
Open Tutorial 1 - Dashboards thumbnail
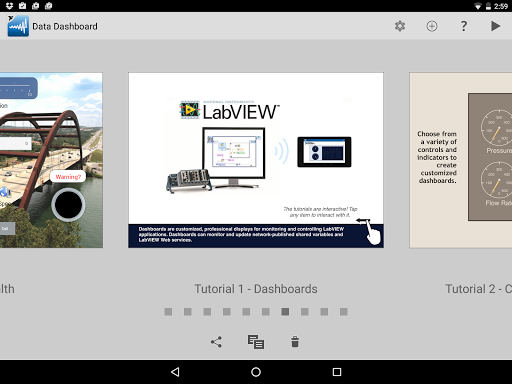(256, 160)
